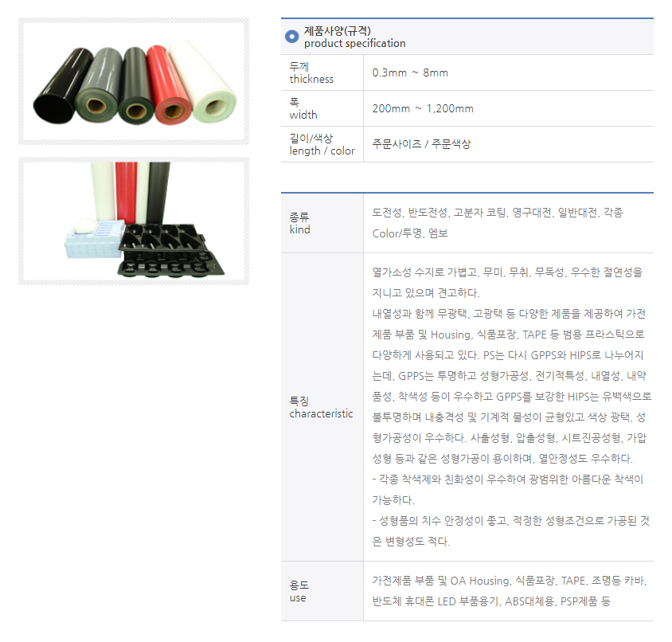This screenshot has width=672, height=642.
Task: Open the colored sheet rolls product image
Action: coord(134,81)
